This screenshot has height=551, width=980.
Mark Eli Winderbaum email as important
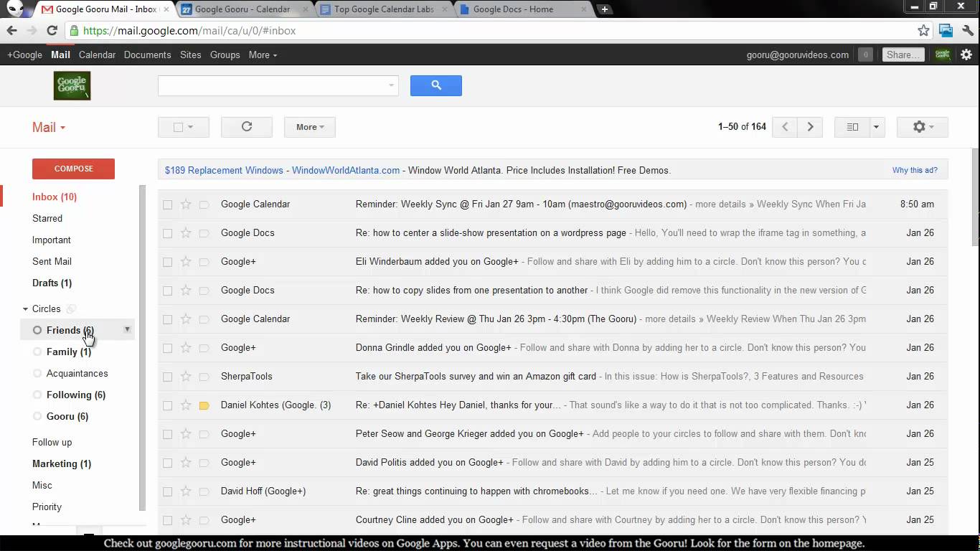[x=204, y=262]
